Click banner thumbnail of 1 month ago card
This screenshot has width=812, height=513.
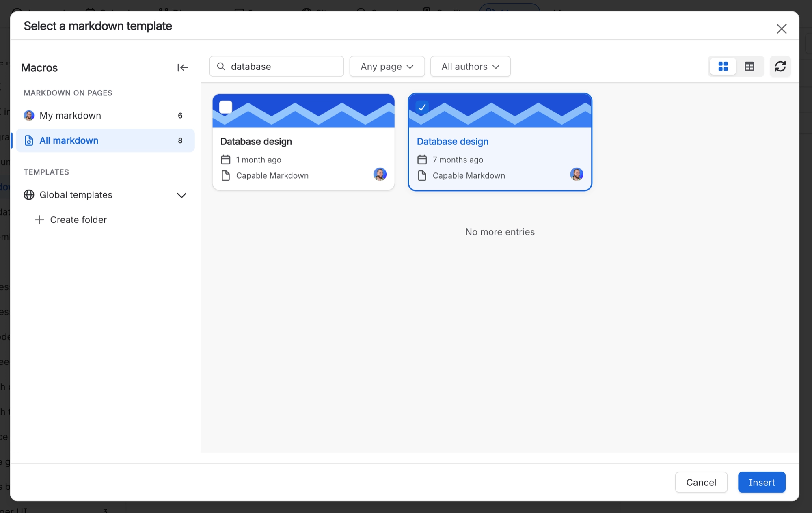tap(304, 111)
